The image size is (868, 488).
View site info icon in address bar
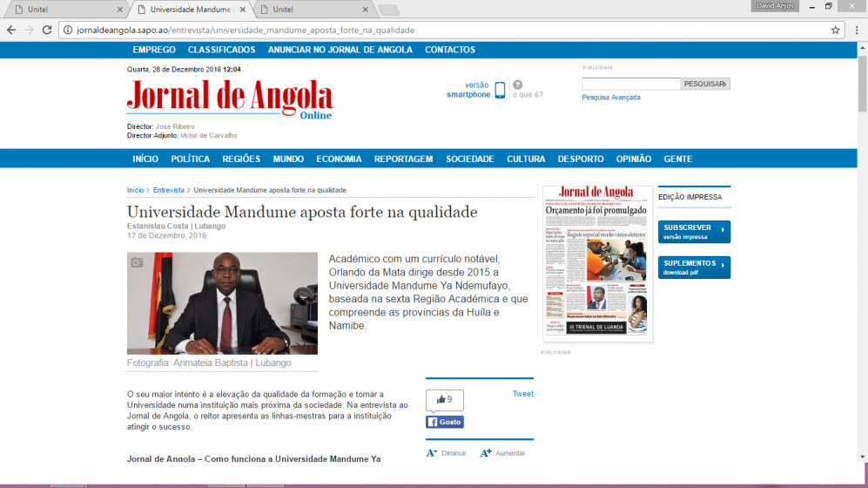[x=68, y=30]
